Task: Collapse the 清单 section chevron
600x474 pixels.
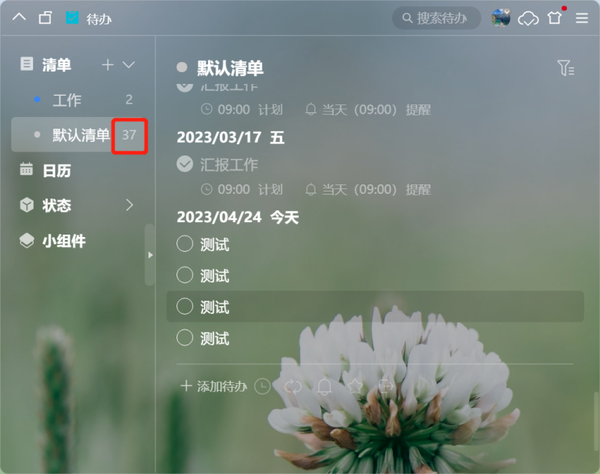Action: pyautogui.click(x=129, y=65)
